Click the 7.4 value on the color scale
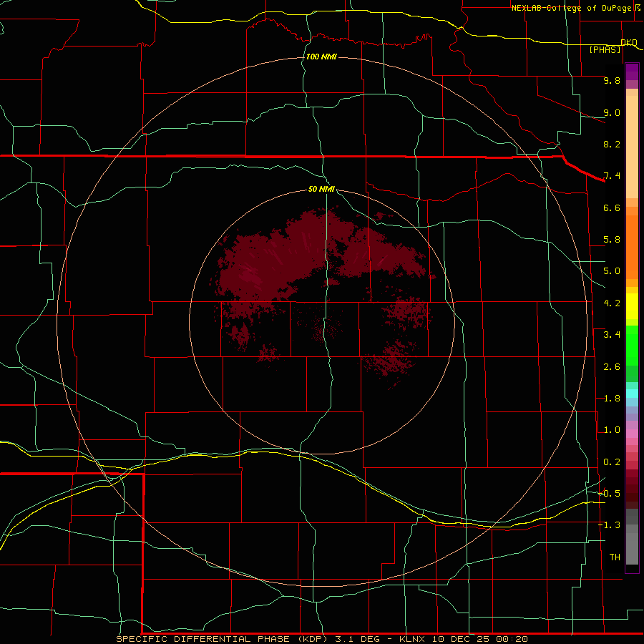The height and width of the screenshot is (644, 644). (612, 176)
